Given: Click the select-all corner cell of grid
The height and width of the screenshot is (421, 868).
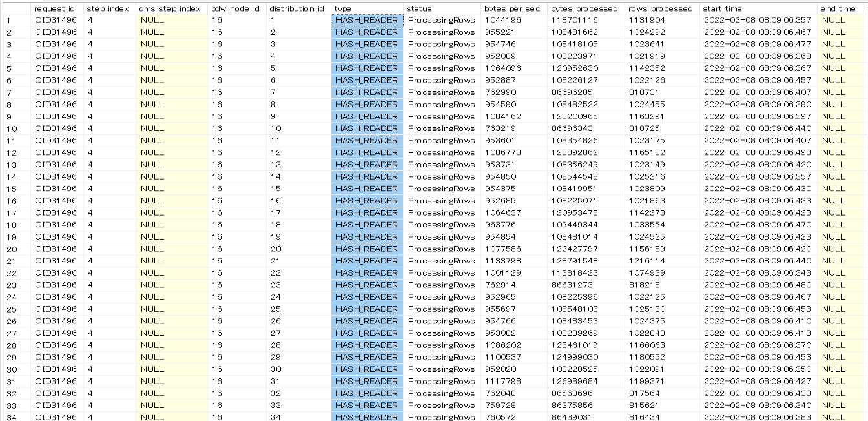Looking at the screenshot, I should tap(15, 8).
